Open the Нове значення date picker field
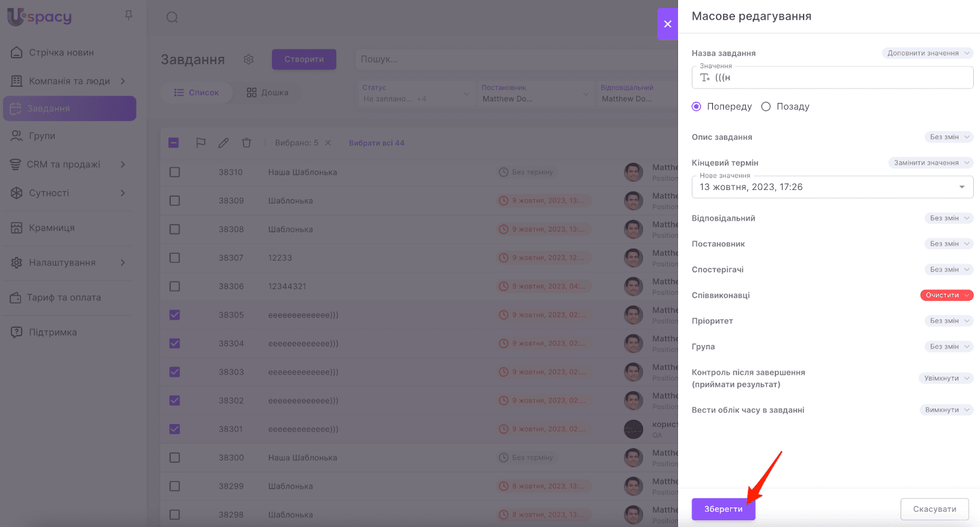Screen dimensions: 980x527 832,187
